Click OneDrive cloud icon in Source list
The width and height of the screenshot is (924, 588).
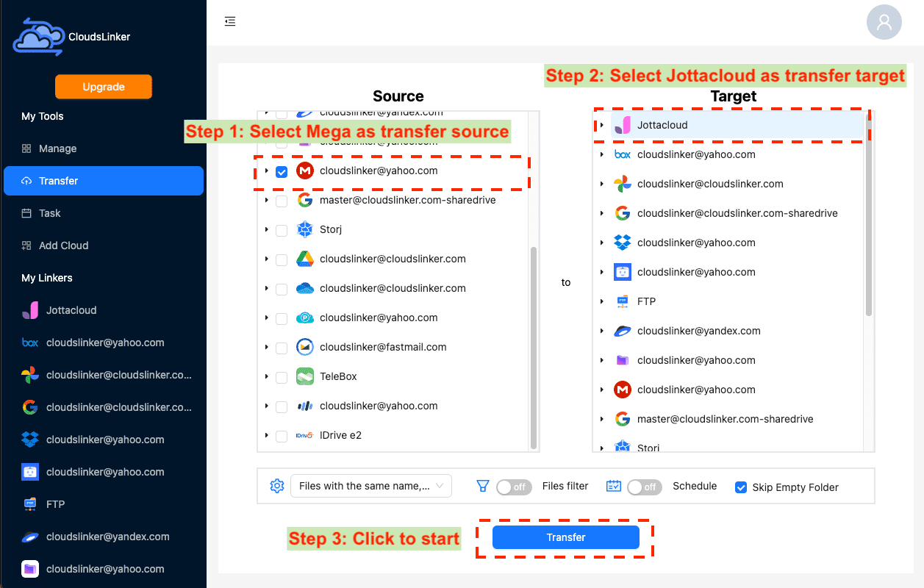click(305, 288)
